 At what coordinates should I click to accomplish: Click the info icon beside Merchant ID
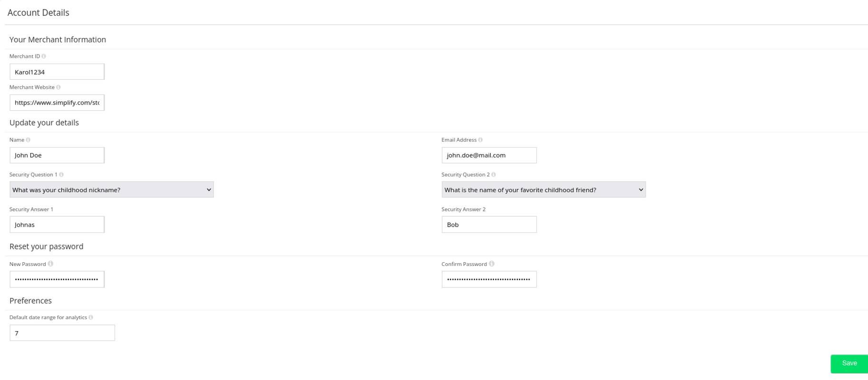[44, 56]
